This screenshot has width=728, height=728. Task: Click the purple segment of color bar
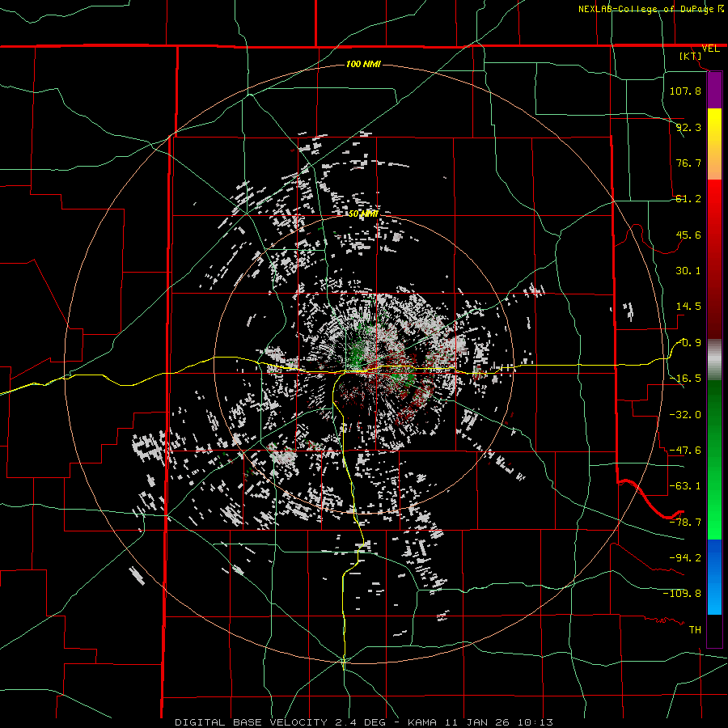click(x=714, y=90)
